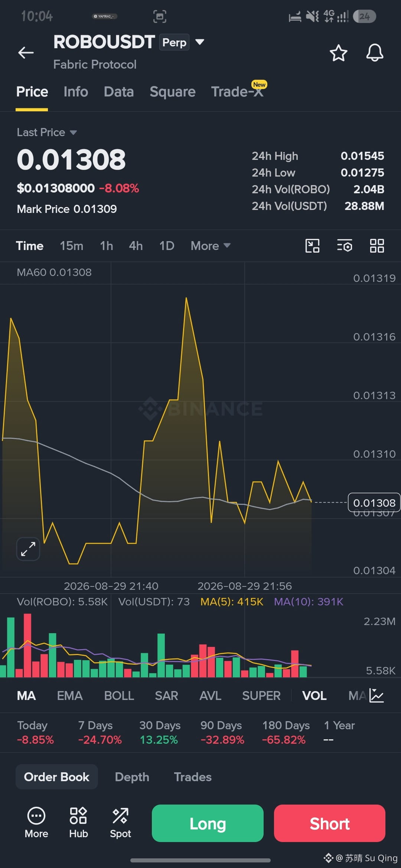
Task: Switch to the Trades tab
Action: point(193,777)
